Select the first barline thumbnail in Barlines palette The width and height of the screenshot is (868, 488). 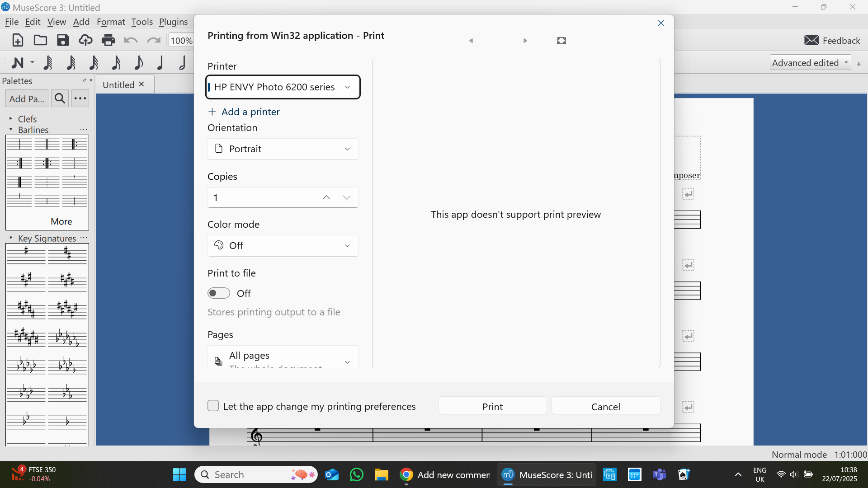coord(19,144)
